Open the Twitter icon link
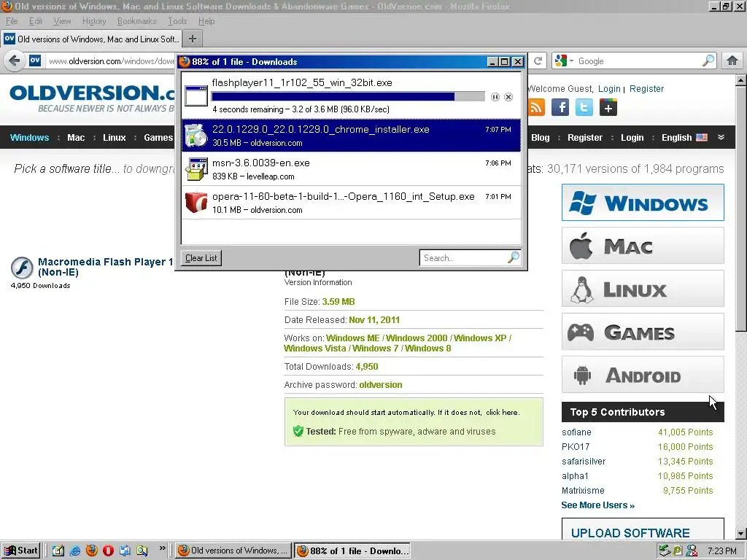 pos(584,107)
